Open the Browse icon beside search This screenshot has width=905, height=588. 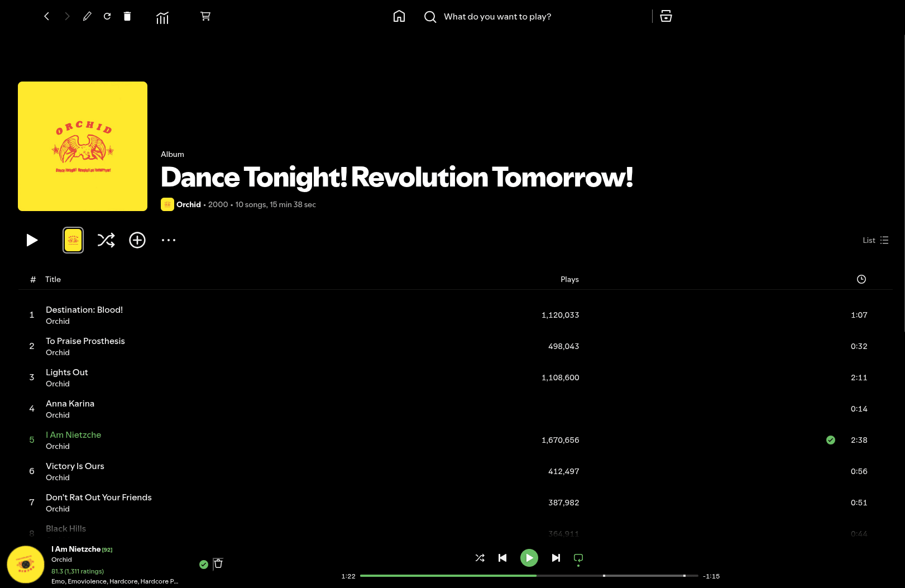pyautogui.click(x=666, y=16)
